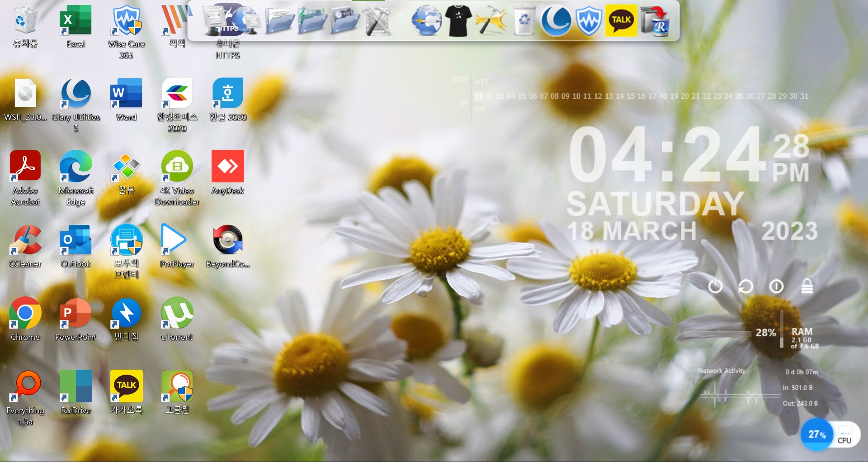Launch Wise Care 365 from the dock
The height and width of the screenshot is (462, 868).
coord(589,21)
